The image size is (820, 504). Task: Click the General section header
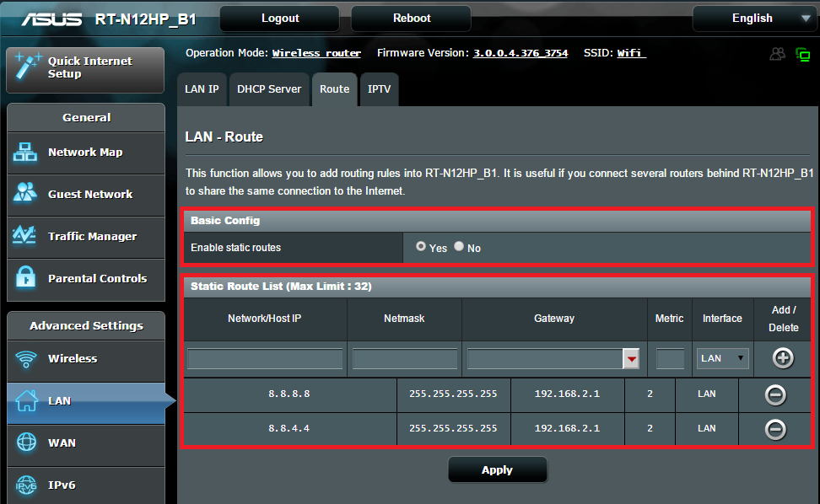(x=86, y=117)
